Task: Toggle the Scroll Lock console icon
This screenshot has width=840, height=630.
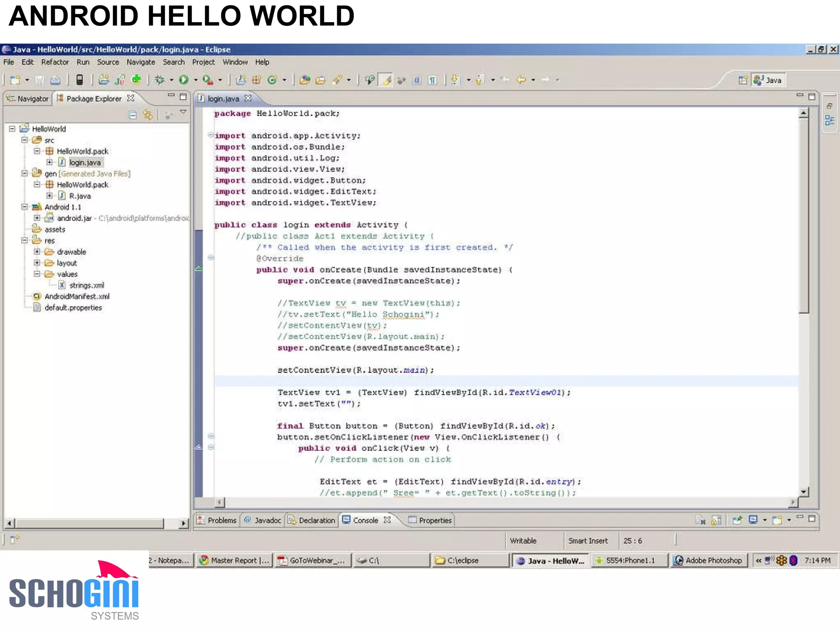Action: pyautogui.click(x=716, y=520)
